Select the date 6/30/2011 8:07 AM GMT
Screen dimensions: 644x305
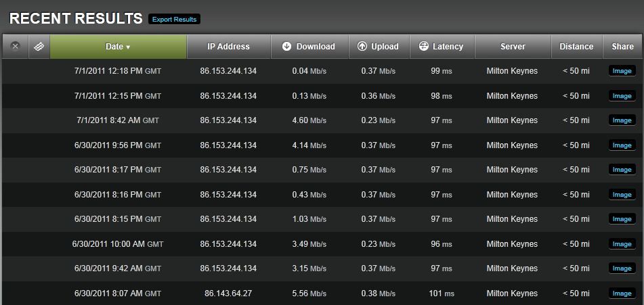[118, 293]
